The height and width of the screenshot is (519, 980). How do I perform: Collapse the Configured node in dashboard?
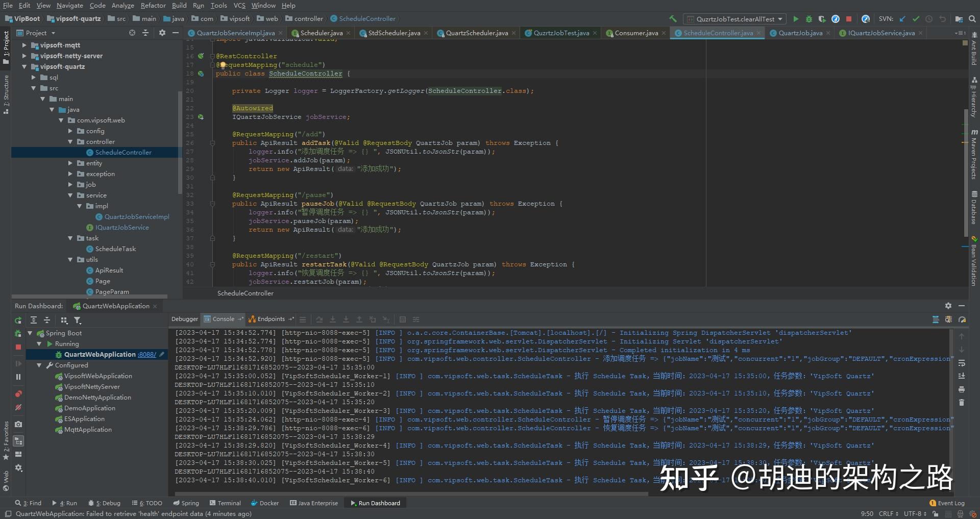[x=39, y=365]
